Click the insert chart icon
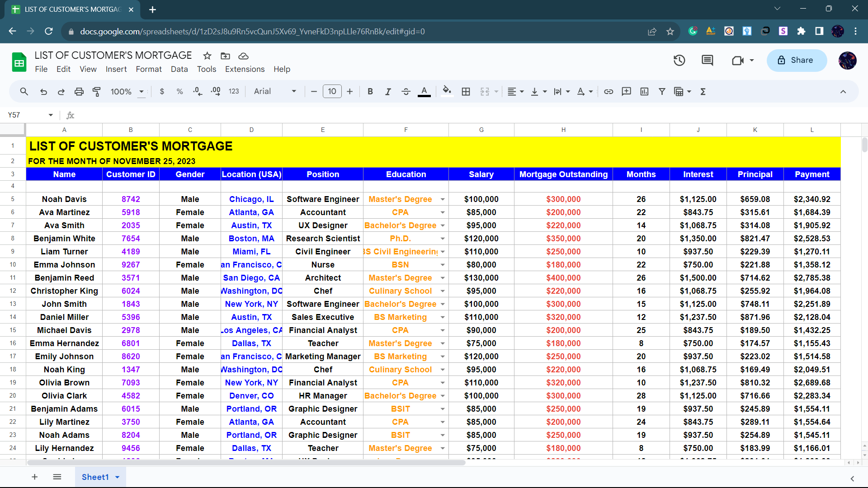 point(644,92)
